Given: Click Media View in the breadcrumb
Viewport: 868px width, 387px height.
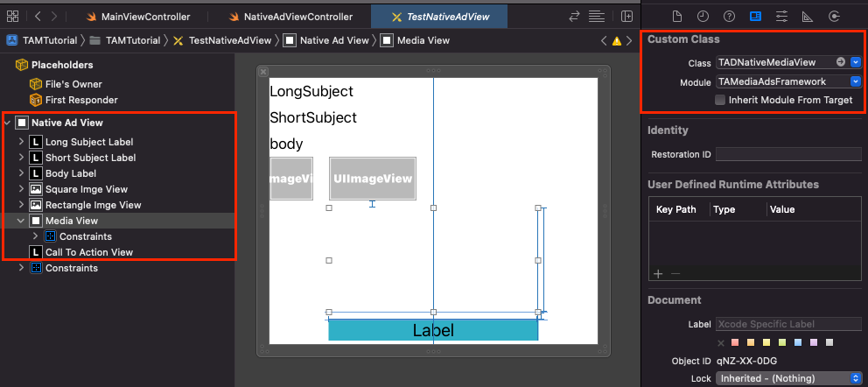Looking at the screenshot, I should pyautogui.click(x=416, y=40).
